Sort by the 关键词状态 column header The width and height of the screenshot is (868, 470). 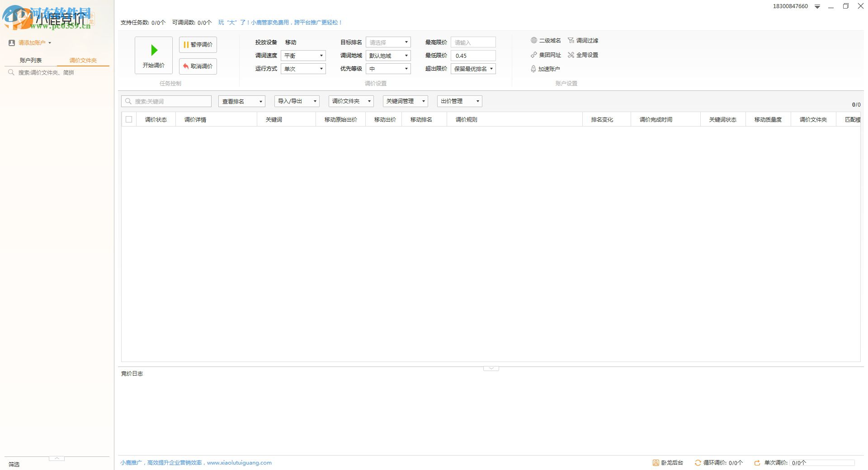[x=723, y=120]
